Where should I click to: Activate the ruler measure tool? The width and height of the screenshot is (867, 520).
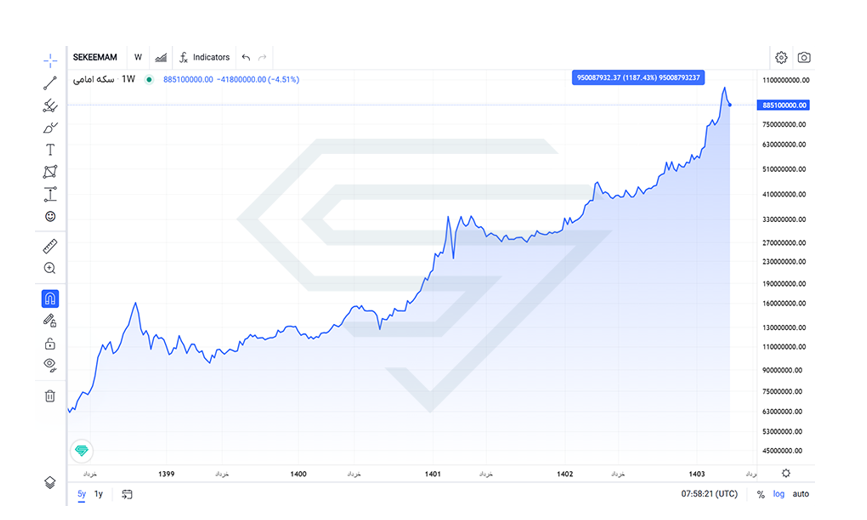50,246
